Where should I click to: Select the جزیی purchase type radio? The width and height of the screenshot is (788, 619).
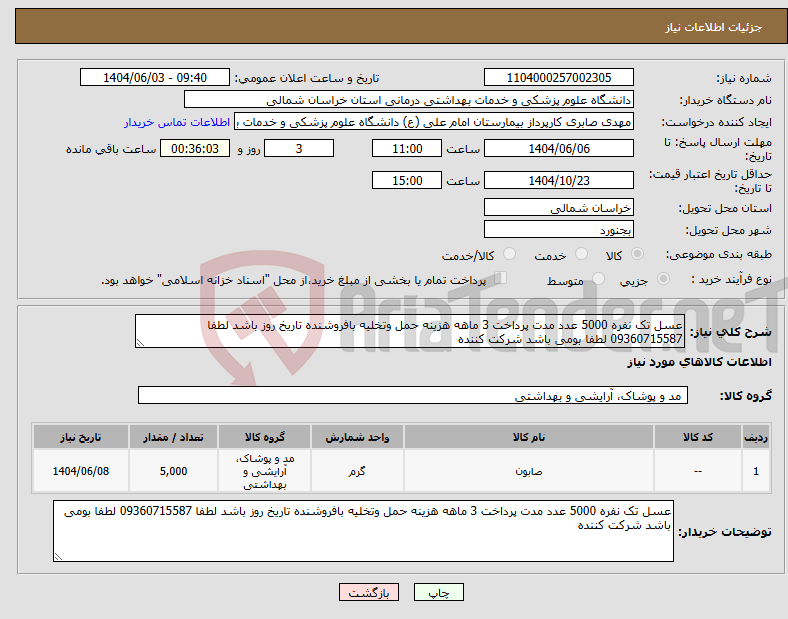point(663,279)
